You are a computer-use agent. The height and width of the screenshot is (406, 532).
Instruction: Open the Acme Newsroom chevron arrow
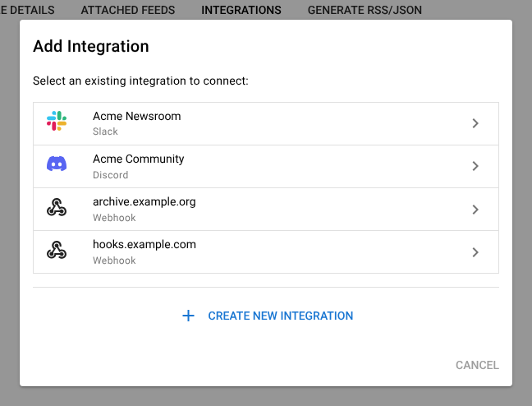475,123
